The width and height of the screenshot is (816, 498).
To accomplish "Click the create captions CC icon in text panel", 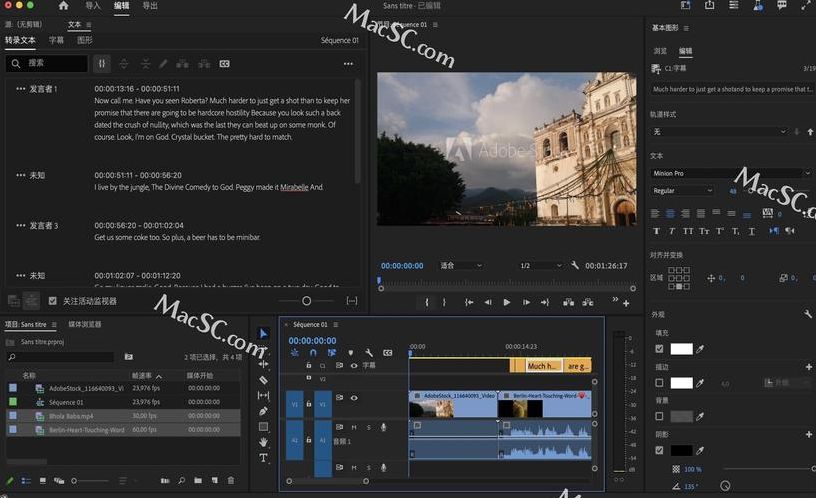I will pos(224,63).
